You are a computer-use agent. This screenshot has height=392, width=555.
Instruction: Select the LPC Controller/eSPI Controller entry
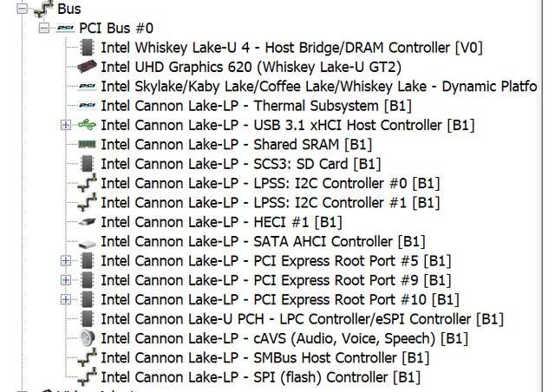point(302,318)
